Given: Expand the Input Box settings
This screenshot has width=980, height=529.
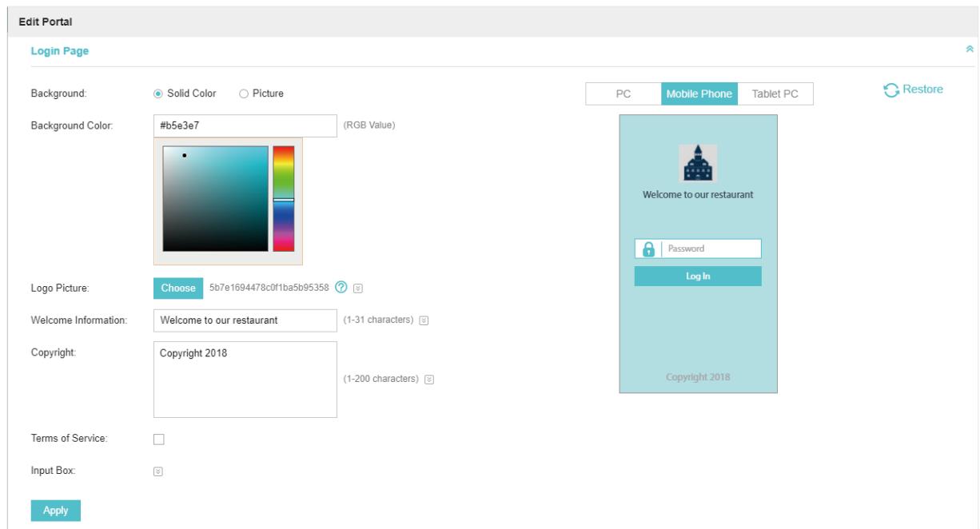Looking at the screenshot, I should pyautogui.click(x=157, y=471).
